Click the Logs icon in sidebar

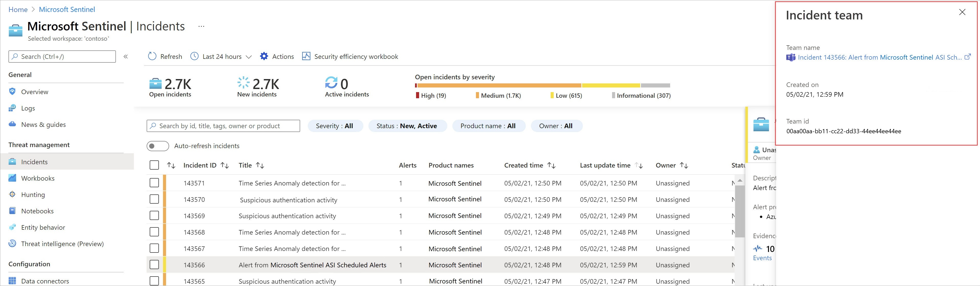pyautogui.click(x=13, y=108)
